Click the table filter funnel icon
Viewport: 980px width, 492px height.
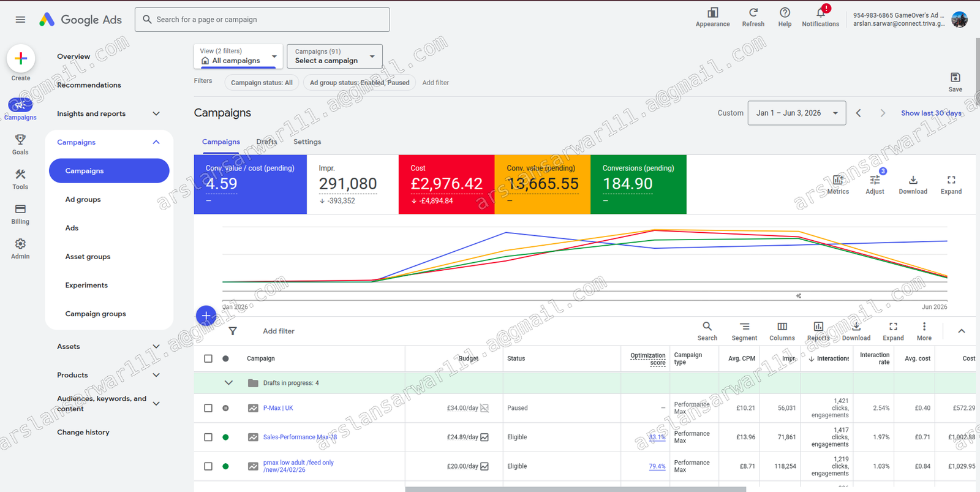pos(233,331)
